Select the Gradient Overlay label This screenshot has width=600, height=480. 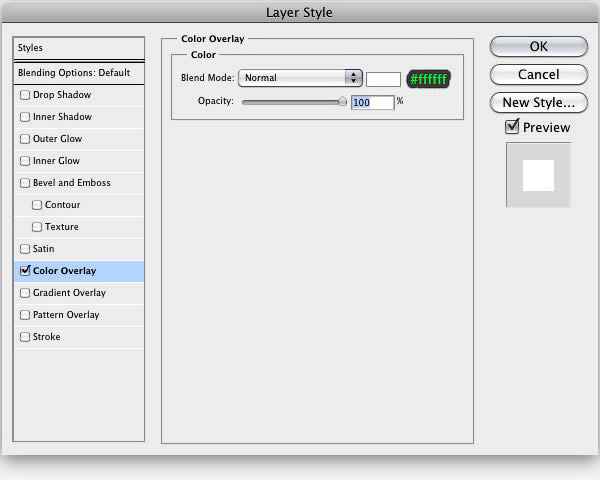69,293
